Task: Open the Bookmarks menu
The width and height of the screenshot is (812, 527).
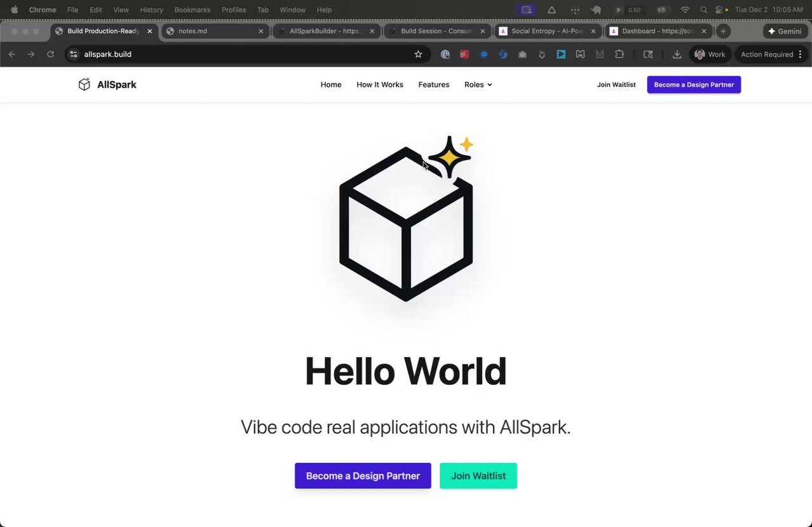Action: 192,10
